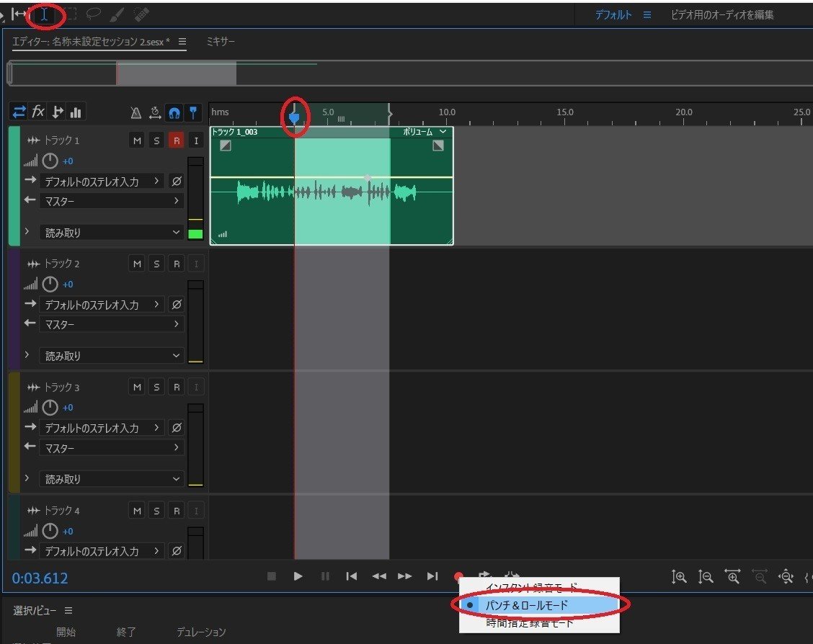Open デフォルト workspace menu icon
813x644 pixels.
(x=647, y=14)
